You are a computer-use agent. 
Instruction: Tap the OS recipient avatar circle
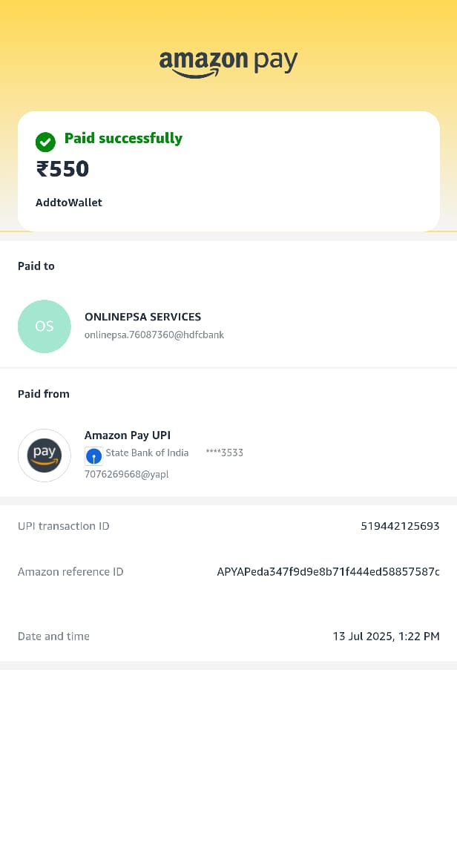(x=45, y=326)
